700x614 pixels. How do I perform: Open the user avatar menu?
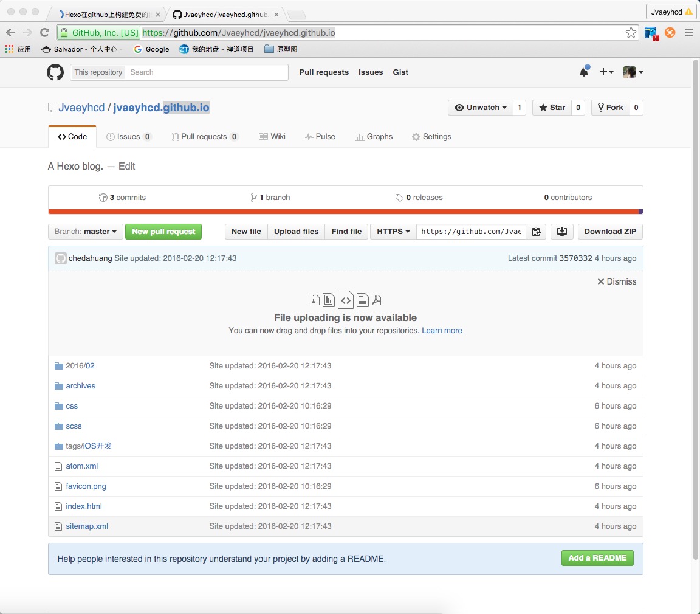633,72
